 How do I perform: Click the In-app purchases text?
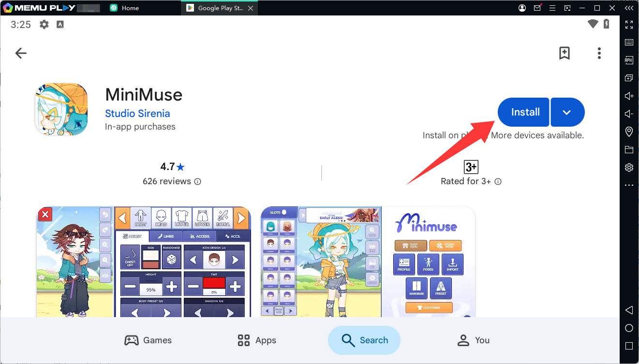tap(140, 127)
